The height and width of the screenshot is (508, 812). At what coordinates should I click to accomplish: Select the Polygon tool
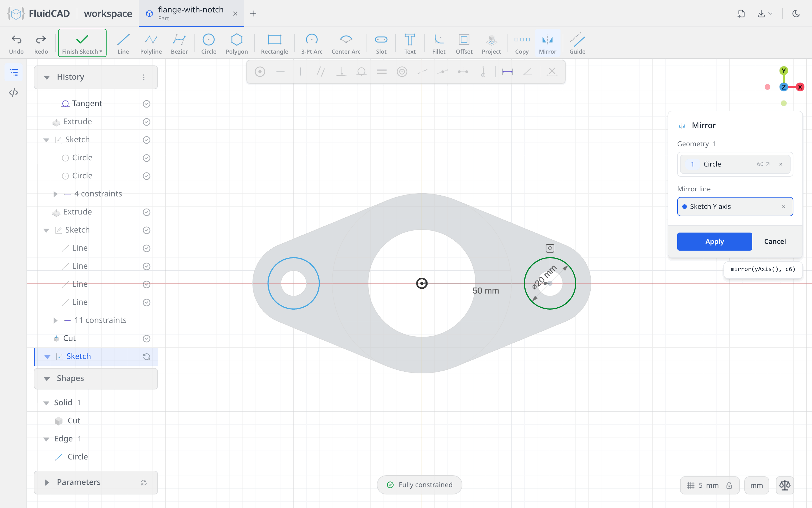tap(237, 44)
